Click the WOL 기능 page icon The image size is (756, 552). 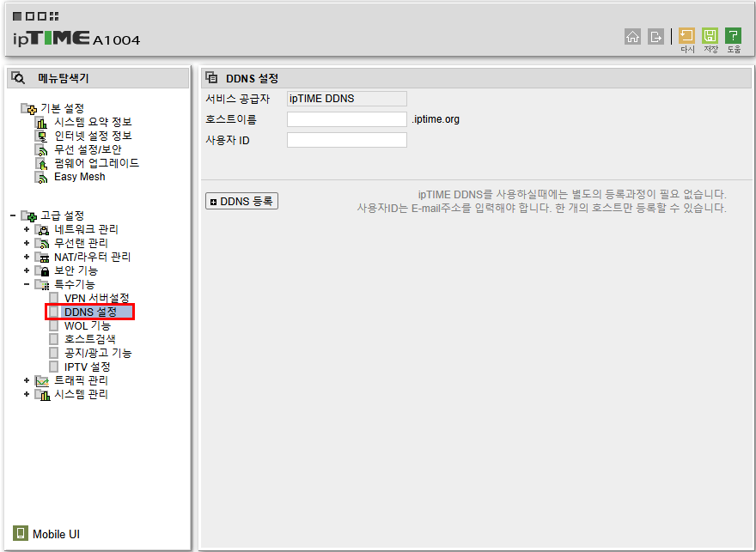54,325
